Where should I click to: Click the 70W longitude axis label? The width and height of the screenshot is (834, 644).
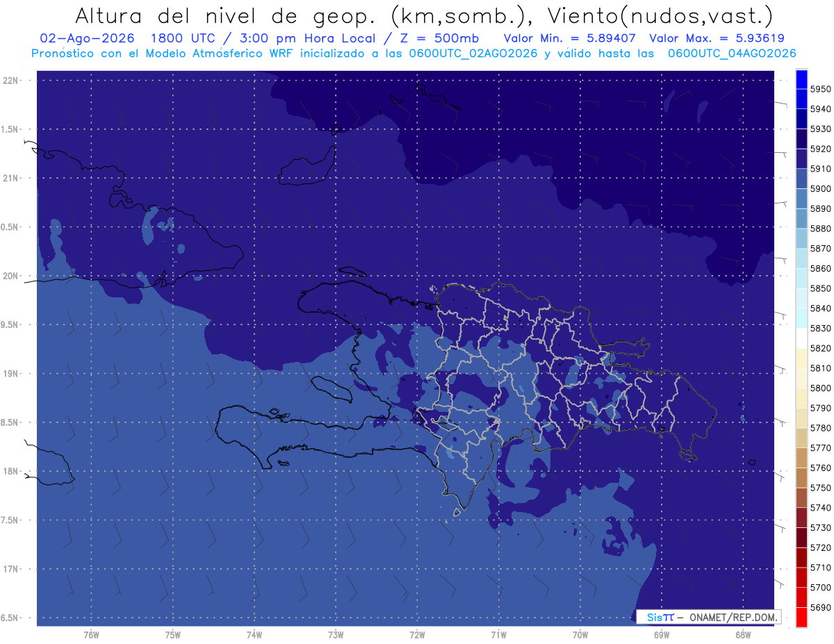tap(580, 635)
